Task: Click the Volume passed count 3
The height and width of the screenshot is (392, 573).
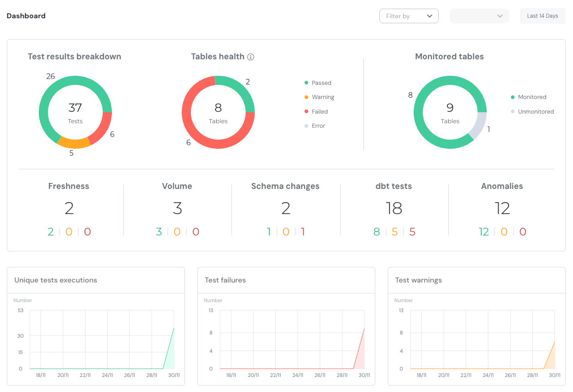Action: (x=159, y=232)
